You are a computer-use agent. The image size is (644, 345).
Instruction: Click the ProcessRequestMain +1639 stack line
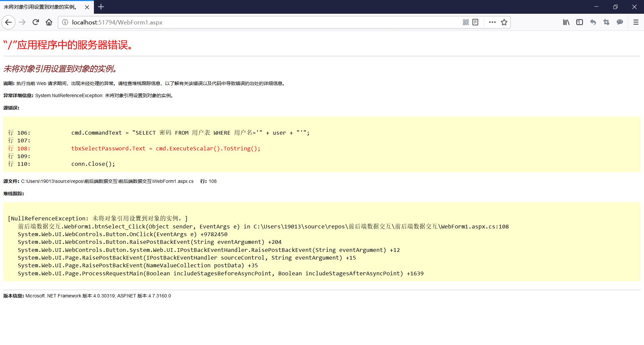[221, 273]
